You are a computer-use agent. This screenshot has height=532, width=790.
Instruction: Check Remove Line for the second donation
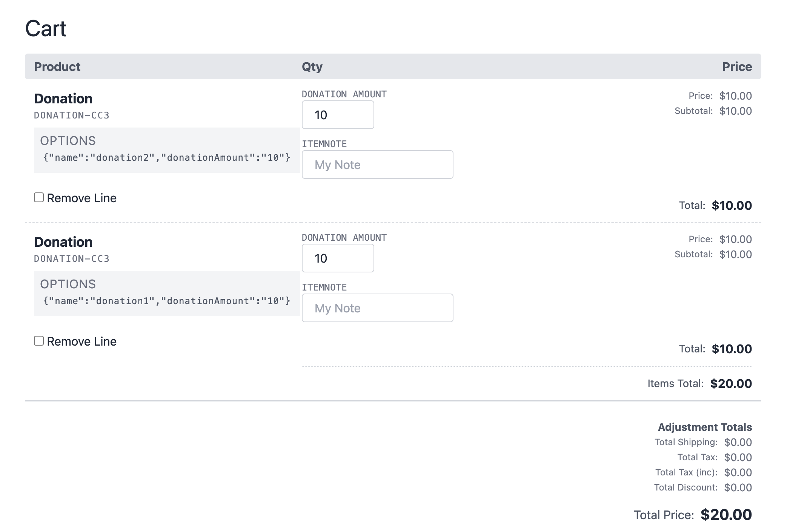pyautogui.click(x=39, y=340)
